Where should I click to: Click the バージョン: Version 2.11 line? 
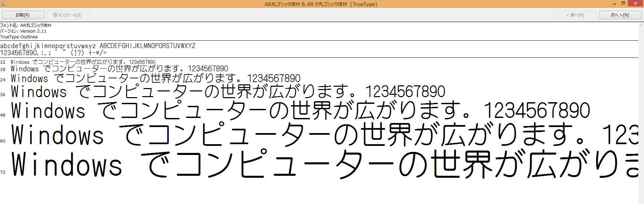pyautogui.click(x=23, y=31)
